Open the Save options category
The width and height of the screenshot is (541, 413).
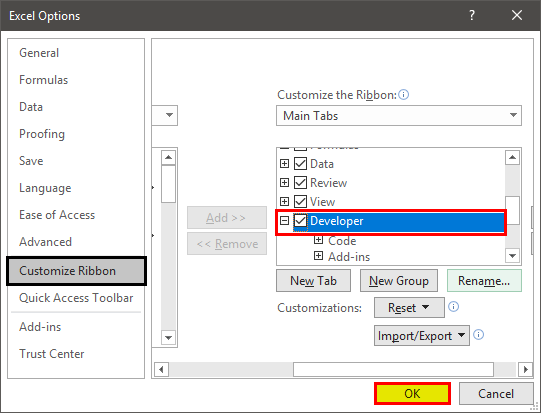31,161
